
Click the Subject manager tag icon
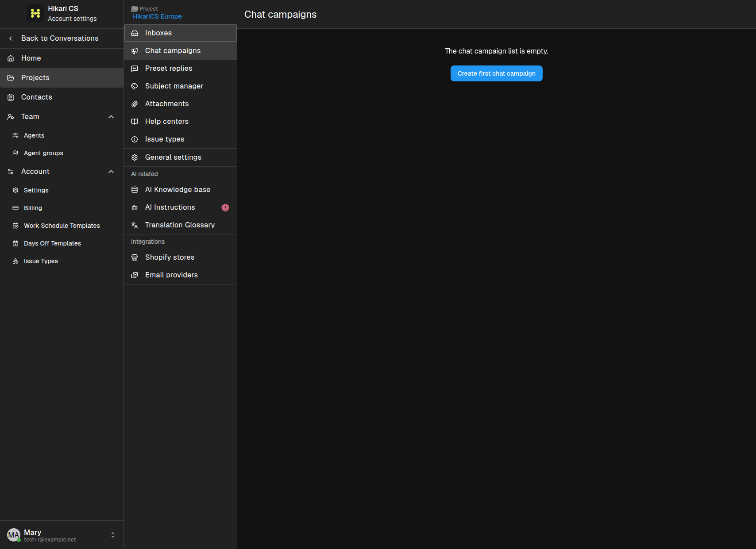(135, 86)
